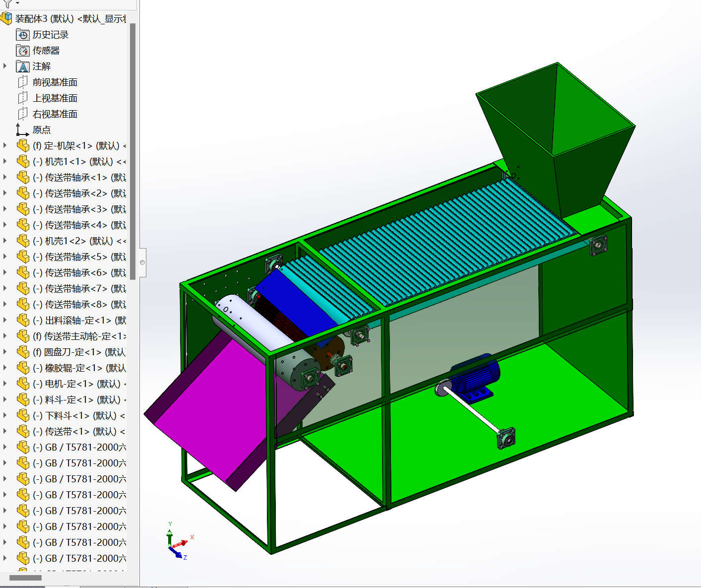Expand the (f) 定-机架<1> component
The image size is (701, 588).
(x=5, y=145)
